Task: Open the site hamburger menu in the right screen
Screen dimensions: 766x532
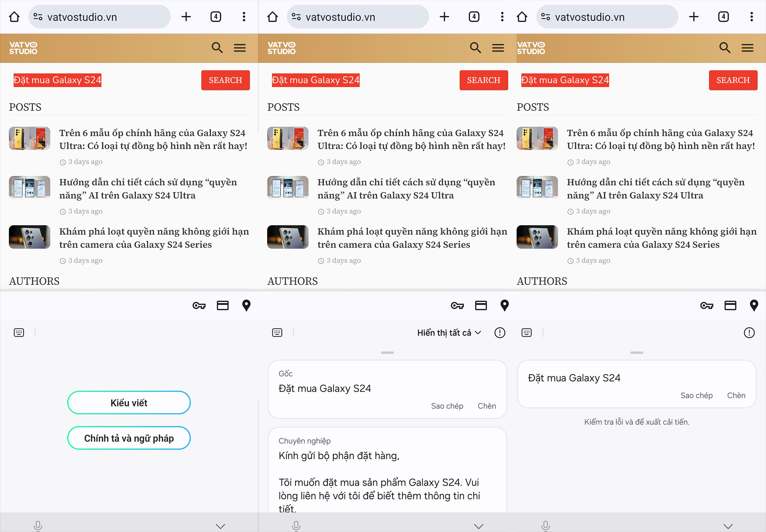Action: click(747, 48)
